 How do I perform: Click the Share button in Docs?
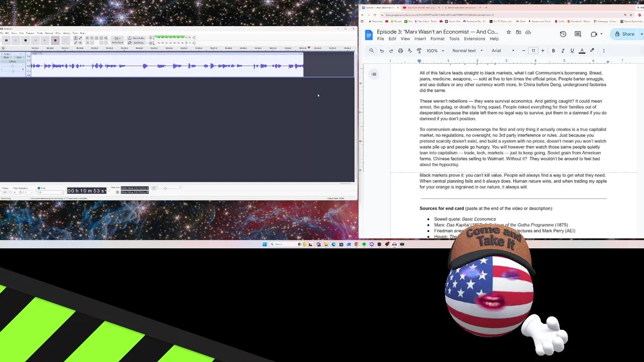coord(624,34)
